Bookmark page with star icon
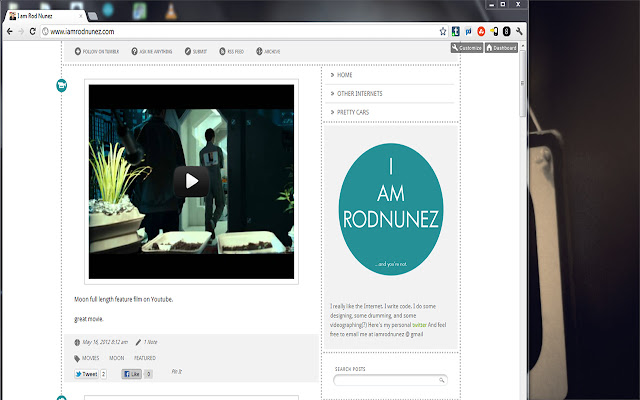This screenshot has width=640, height=400. 443,32
